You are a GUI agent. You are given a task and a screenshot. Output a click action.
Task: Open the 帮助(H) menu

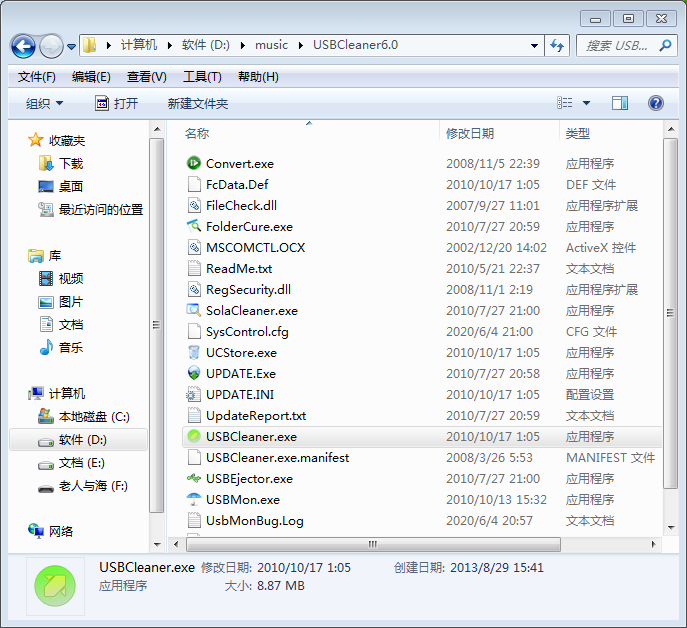pyautogui.click(x=258, y=77)
